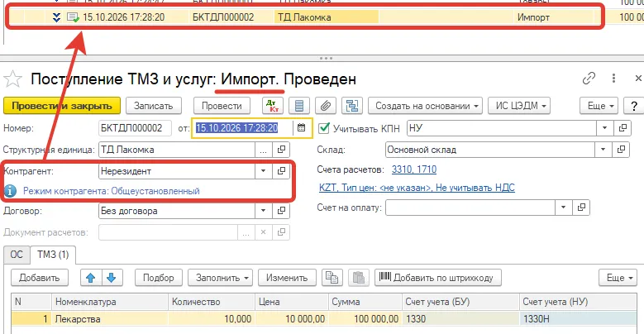Image resolution: width=644 pixels, height=334 pixels.
Task: Move table row down arrow
Action: [112, 278]
